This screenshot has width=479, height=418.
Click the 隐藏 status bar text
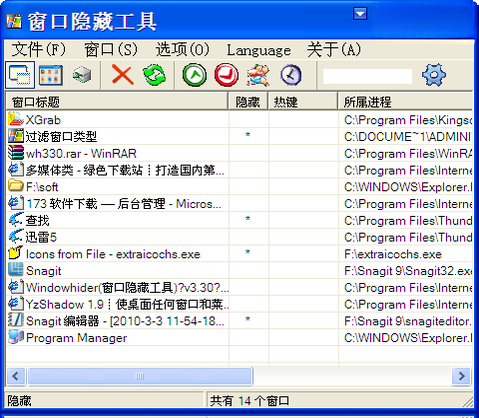click(19, 401)
